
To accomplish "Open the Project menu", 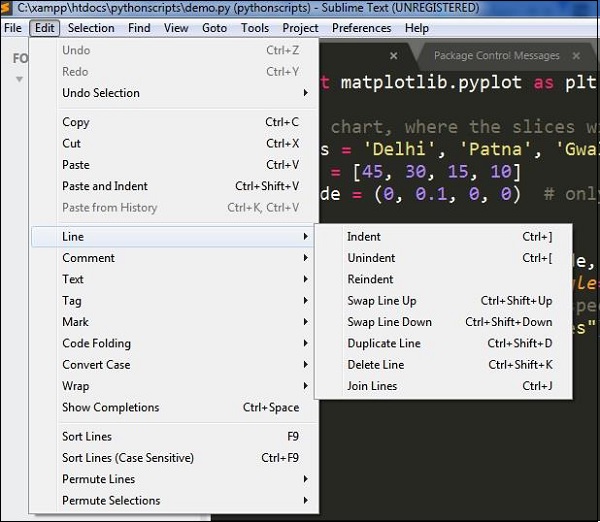I will click(300, 28).
